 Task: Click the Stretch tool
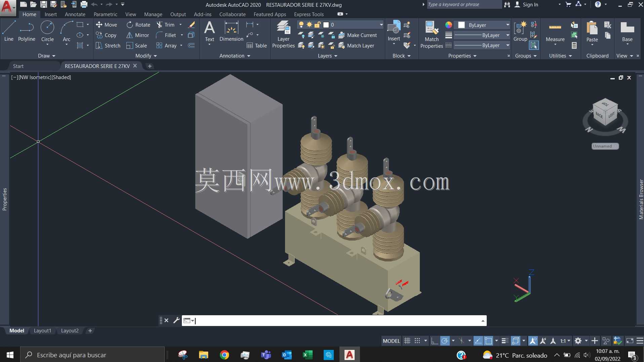coord(108,45)
